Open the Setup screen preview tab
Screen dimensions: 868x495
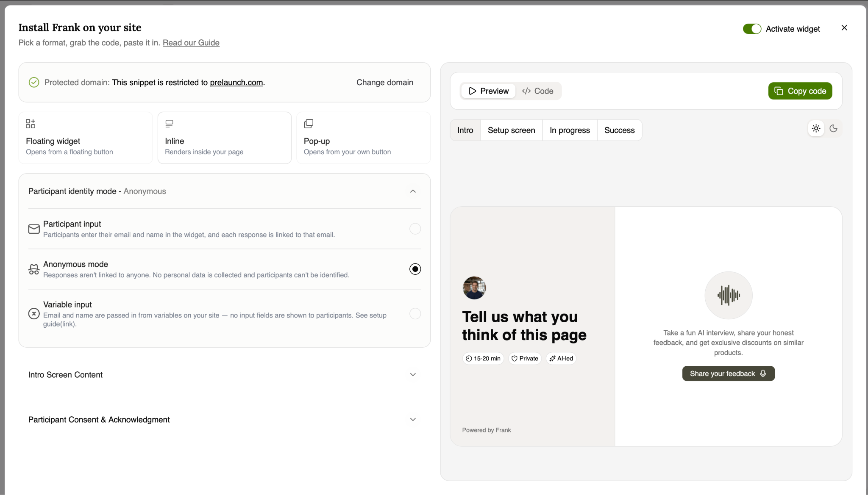[511, 130]
